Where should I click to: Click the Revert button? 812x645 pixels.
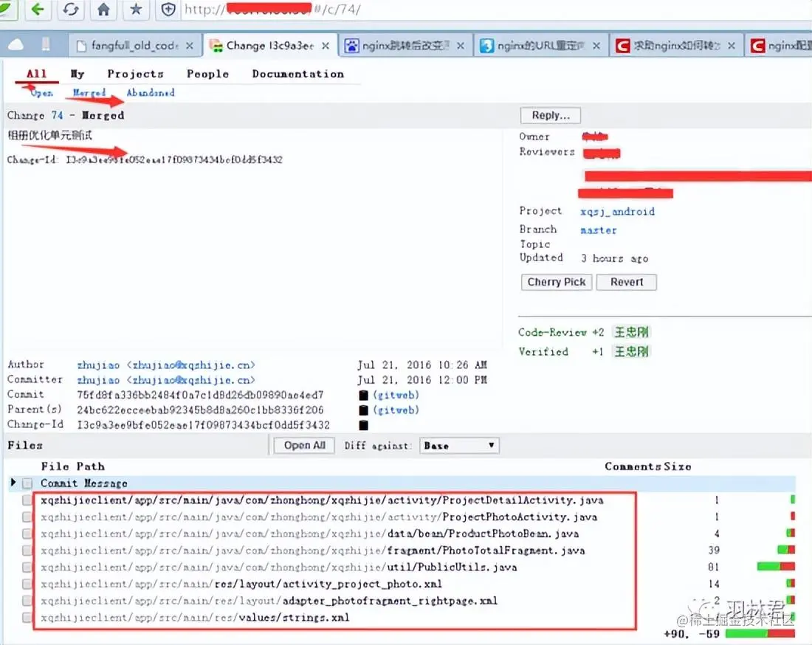click(x=626, y=282)
